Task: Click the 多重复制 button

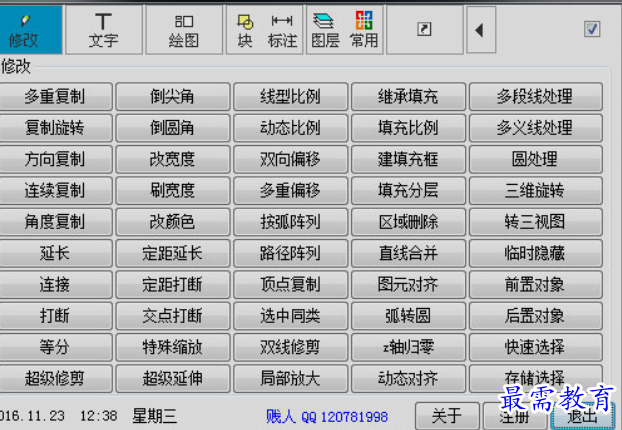Action: (x=55, y=96)
